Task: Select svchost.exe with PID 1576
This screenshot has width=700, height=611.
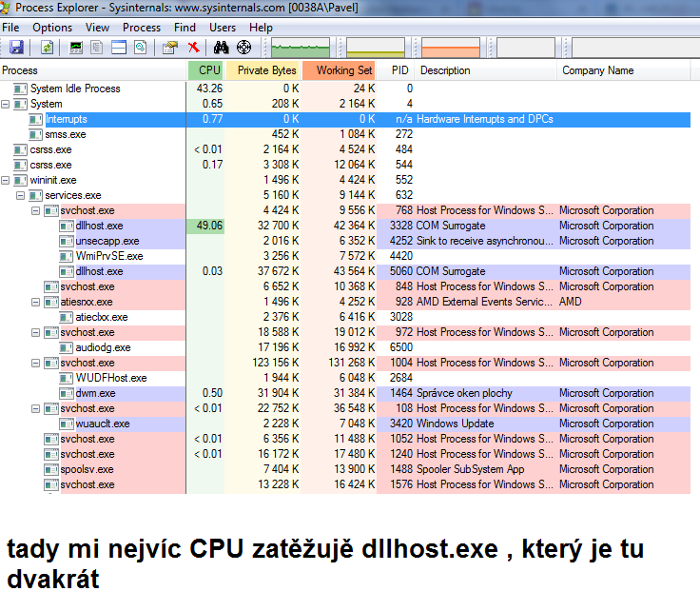Action: click(345, 484)
